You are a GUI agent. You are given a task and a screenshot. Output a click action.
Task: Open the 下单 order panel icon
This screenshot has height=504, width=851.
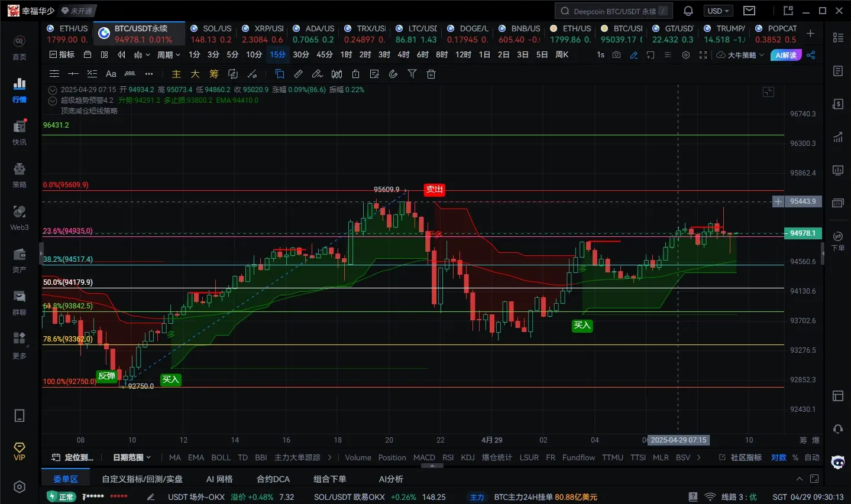(x=838, y=241)
